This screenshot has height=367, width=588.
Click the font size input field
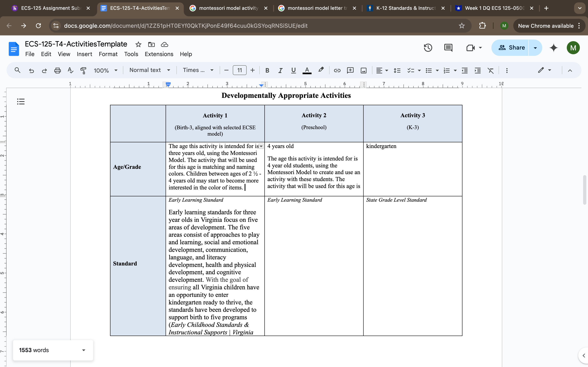click(239, 70)
